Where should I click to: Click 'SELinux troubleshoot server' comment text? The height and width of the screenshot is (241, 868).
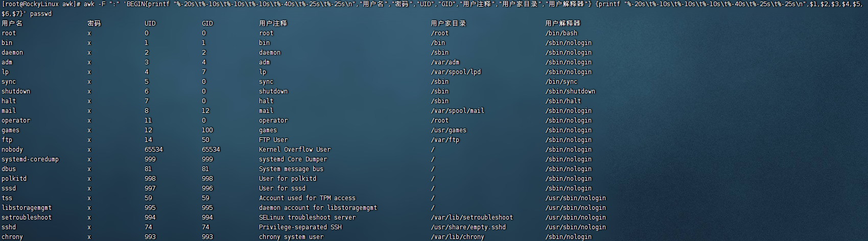[307, 218]
